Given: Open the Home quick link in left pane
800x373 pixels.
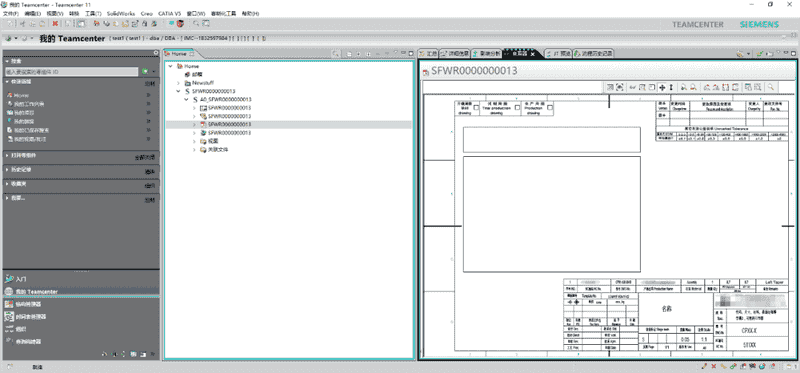Looking at the screenshot, I should click(x=21, y=95).
